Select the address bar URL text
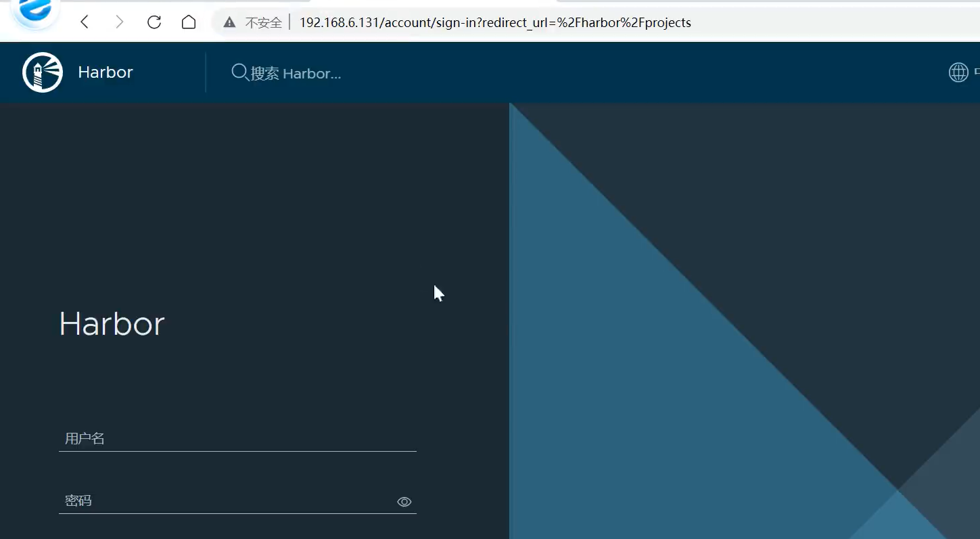This screenshot has width=980, height=539. [495, 23]
